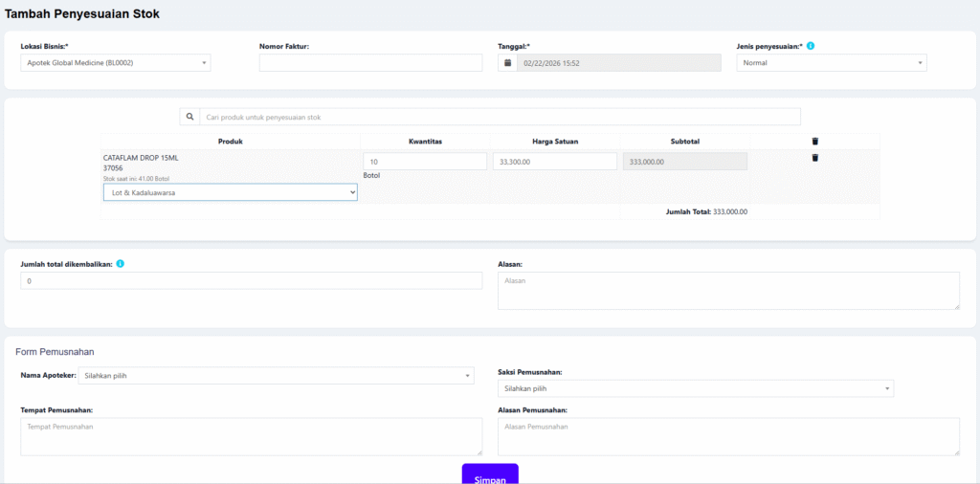Click the calendar icon in Tanggal field
The image size is (980, 484).
click(x=507, y=63)
